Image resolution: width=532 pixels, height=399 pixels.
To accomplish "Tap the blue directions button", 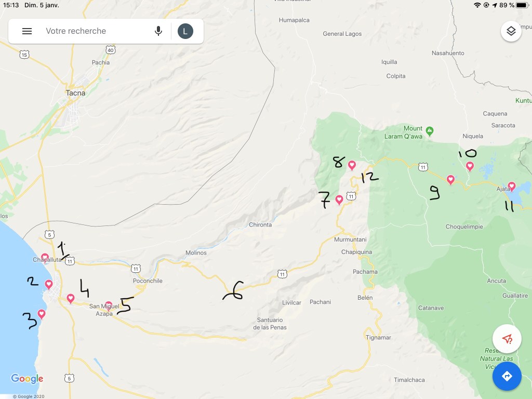I will point(507,376).
